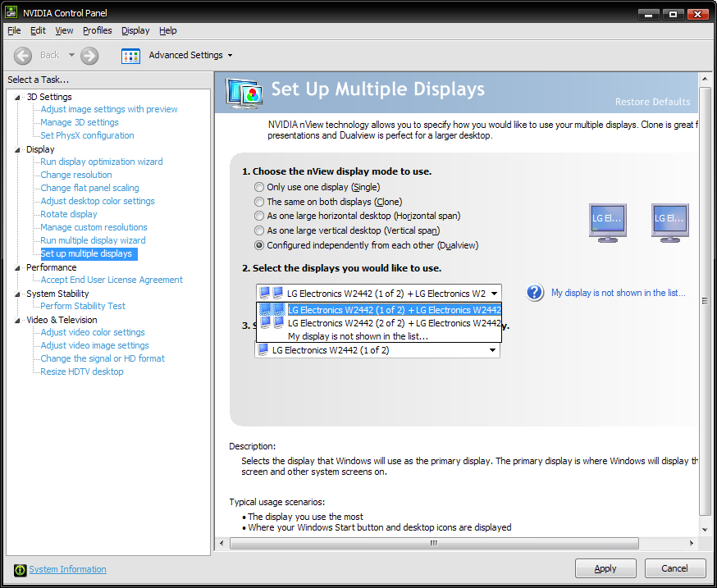Open the Edit menu

click(38, 30)
